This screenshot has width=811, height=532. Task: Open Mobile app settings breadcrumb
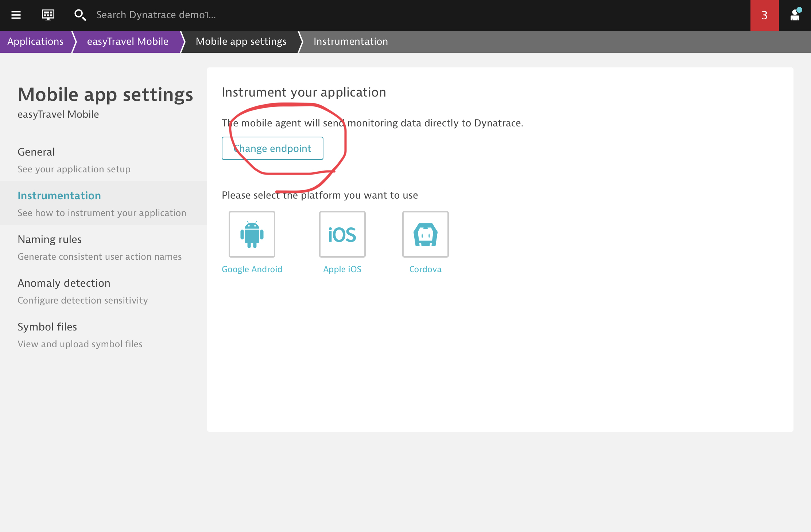241,42
